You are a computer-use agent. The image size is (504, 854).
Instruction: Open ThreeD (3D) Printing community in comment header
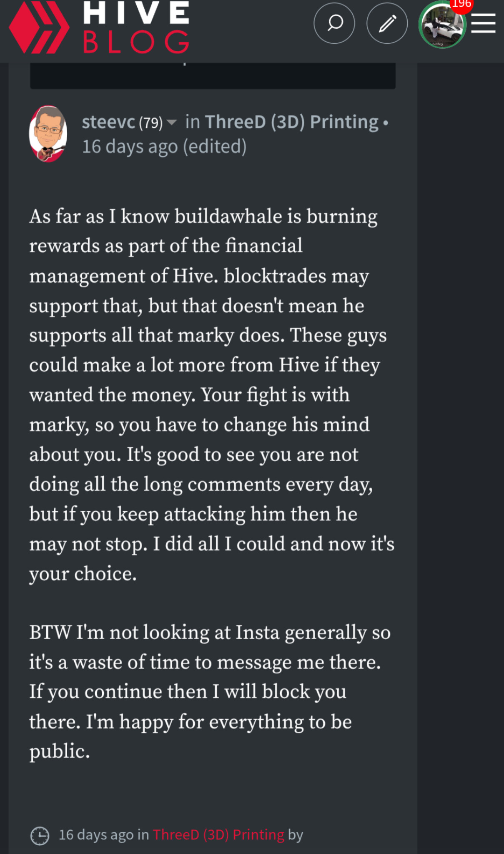(292, 122)
